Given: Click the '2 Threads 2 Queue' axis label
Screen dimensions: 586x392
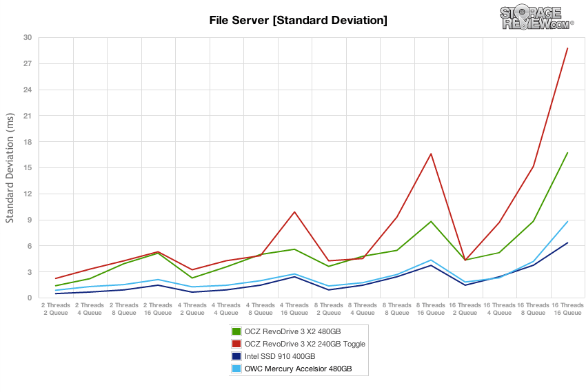Looking at the screenshot, I should [x=56, y=309].
